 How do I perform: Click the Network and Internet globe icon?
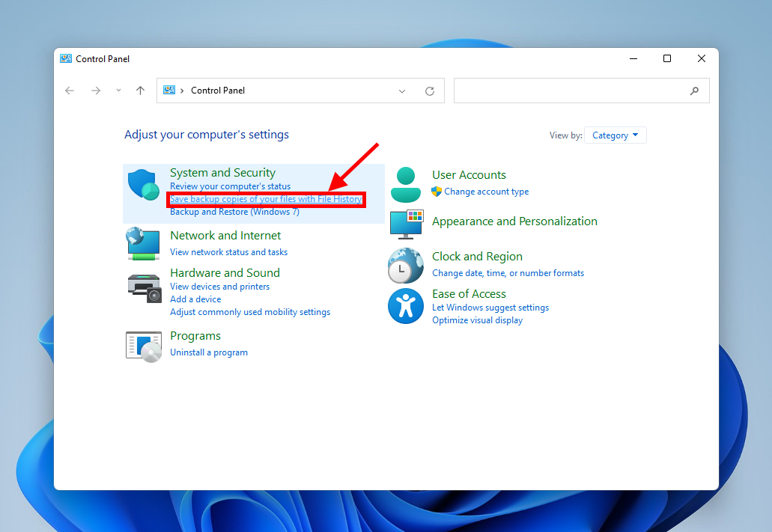[x=143, y=244]
